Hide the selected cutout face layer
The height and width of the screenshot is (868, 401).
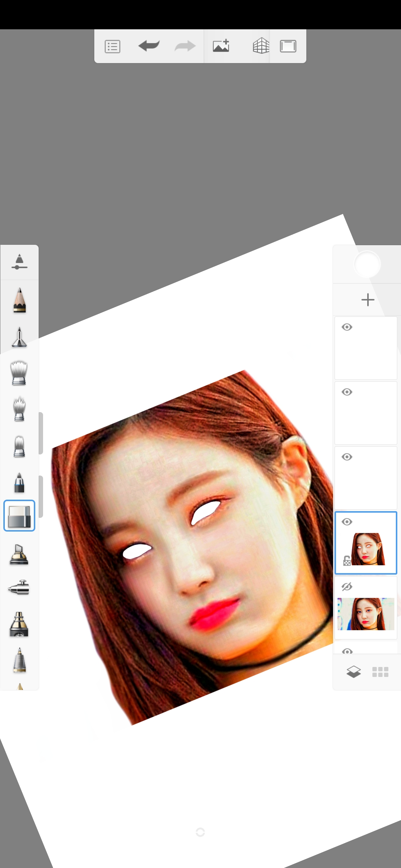347,522
